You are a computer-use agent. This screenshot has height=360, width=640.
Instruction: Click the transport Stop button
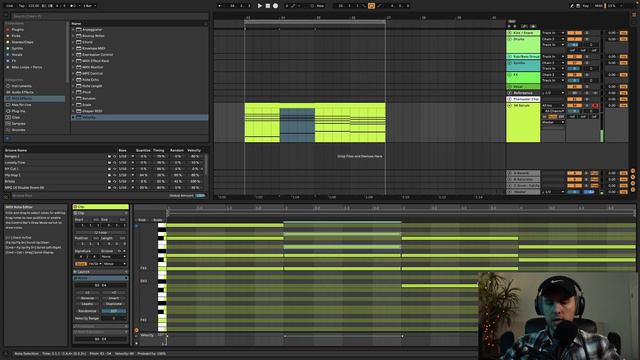[268, 6]
